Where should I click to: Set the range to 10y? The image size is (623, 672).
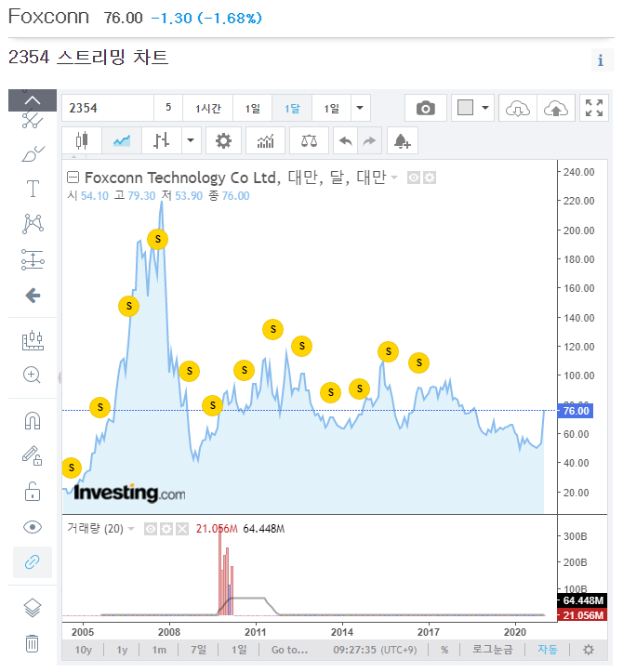point(83,650)
